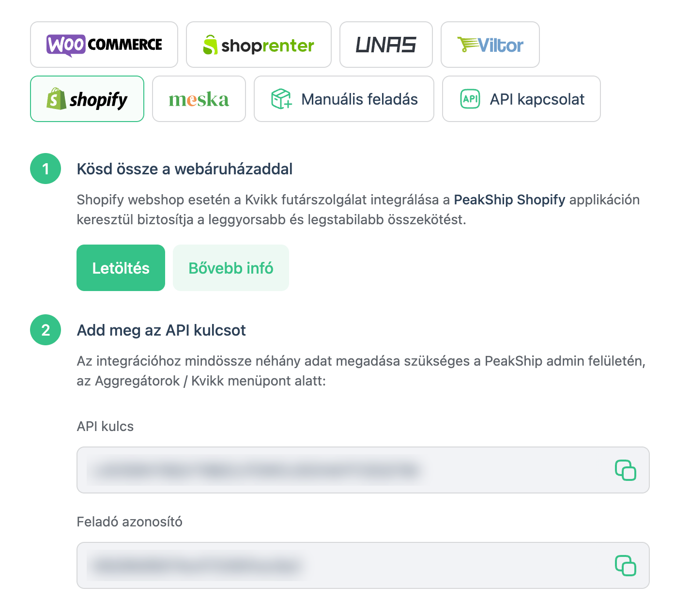The height and width of the screenshot is (616, 675).
Task: Choose the Viltor platform tab
Action: (x=490, y=45)
